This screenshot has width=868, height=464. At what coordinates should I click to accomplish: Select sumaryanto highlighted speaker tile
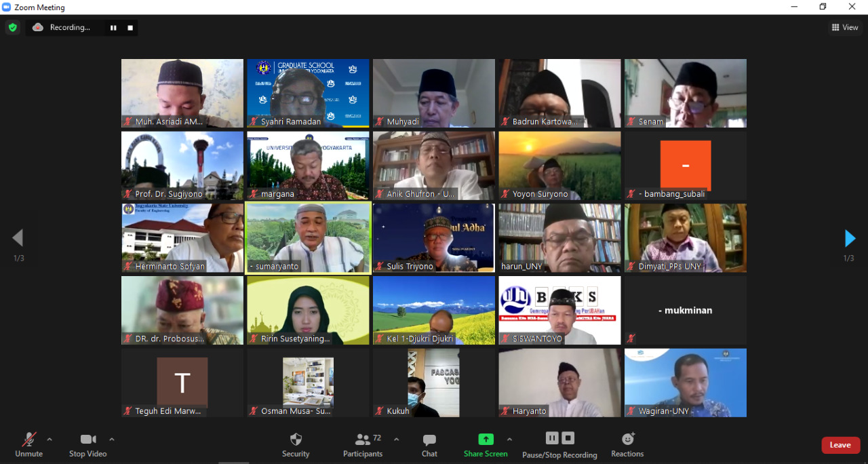[x=308, y=238]
